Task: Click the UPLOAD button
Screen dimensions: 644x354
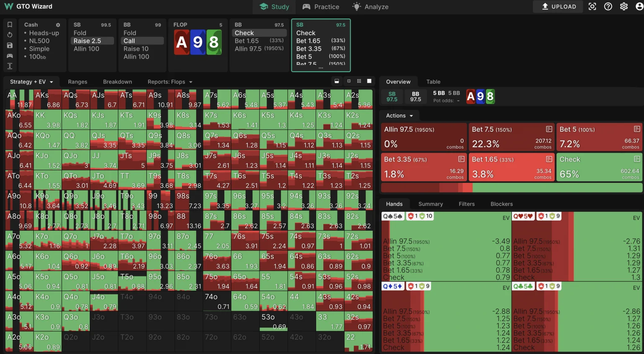Action: tap(559, 7)
